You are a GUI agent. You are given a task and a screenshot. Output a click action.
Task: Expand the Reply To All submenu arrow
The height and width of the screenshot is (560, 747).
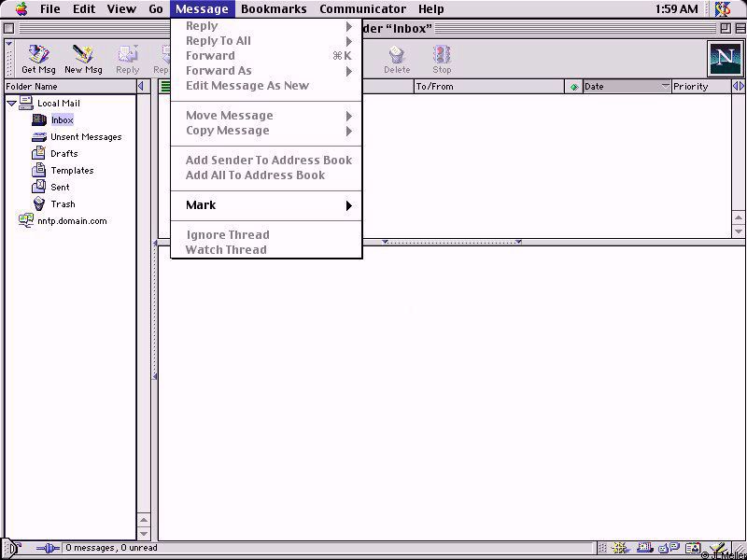pos(349,41)
